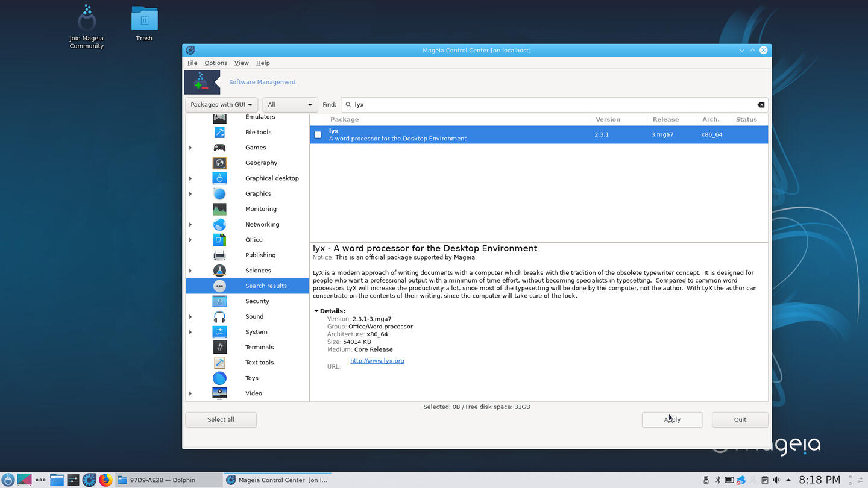Open the View menu
The height and width of the screenshot is (488, 868).
(241, 63)
